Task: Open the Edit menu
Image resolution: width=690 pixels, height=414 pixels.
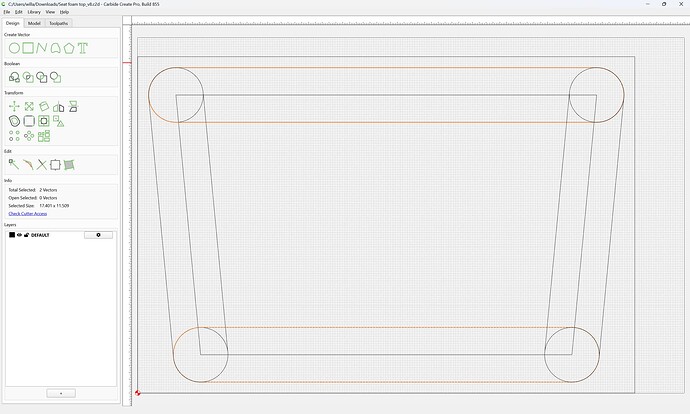Action: coord(18,12)
